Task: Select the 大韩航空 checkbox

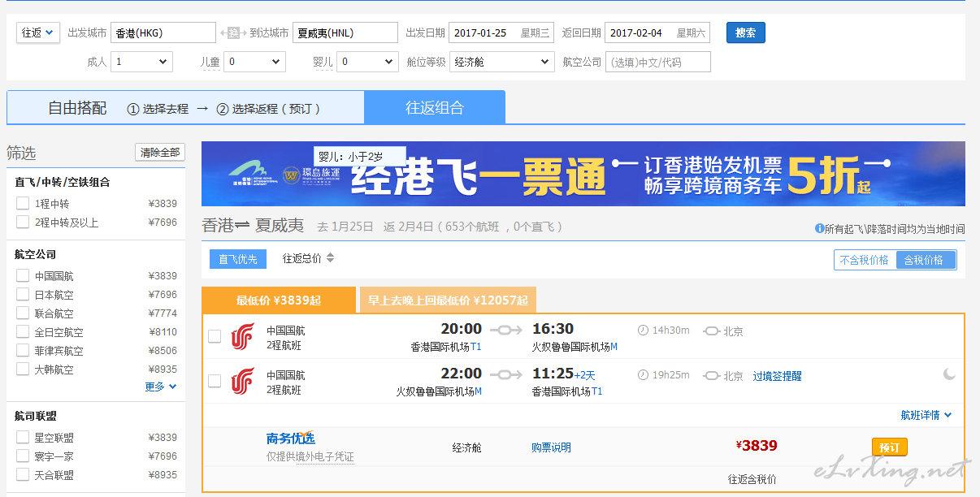Action: (x=23, y=369)
